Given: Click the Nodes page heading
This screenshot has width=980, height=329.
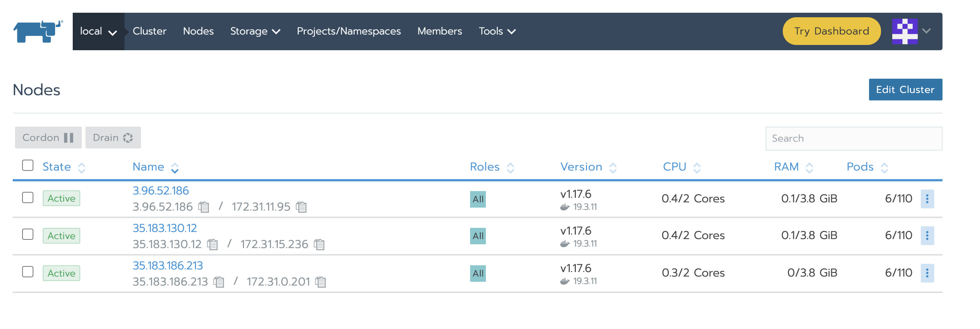Looking at the screenshot, I should 36,90.
